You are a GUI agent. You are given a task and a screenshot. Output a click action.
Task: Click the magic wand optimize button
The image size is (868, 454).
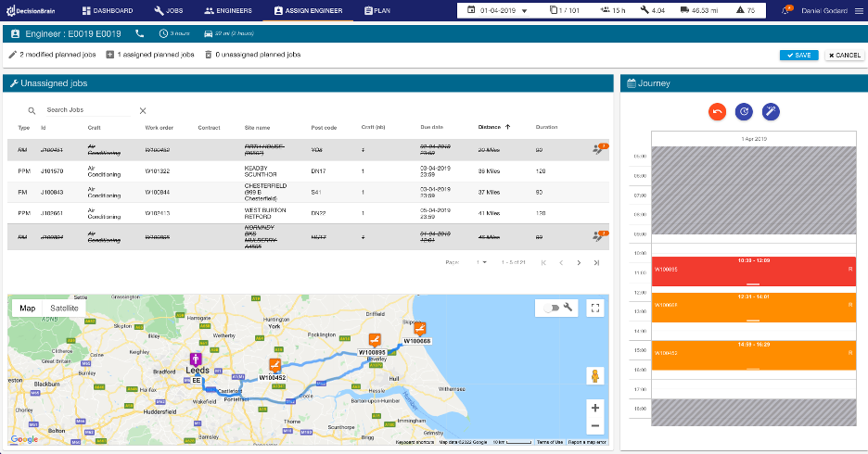click(x=771, y=112)
